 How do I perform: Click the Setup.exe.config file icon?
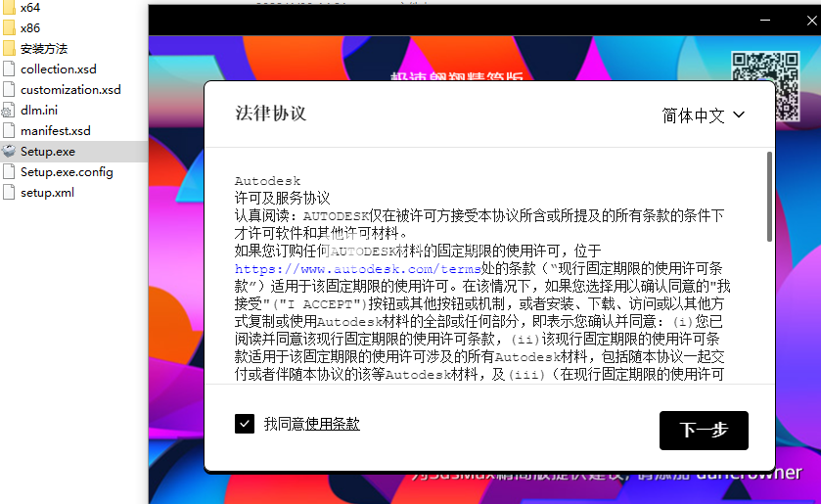(9, 172)
